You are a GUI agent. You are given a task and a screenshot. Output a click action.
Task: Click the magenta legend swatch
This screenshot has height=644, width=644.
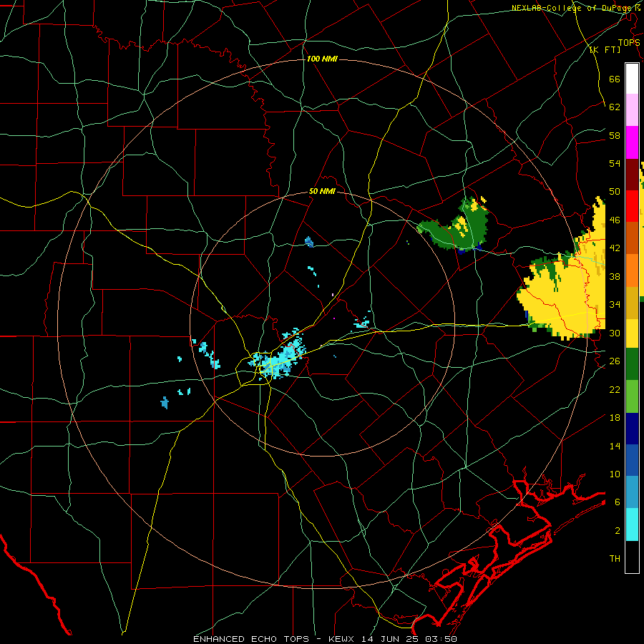(x=632, y=142)
